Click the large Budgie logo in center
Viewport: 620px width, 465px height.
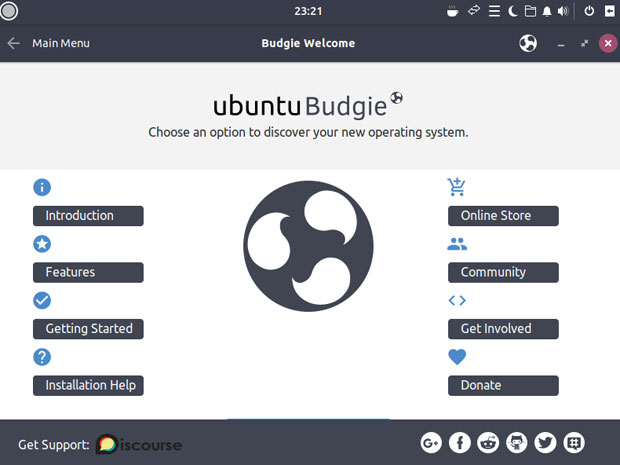click(x=308, y=246)
